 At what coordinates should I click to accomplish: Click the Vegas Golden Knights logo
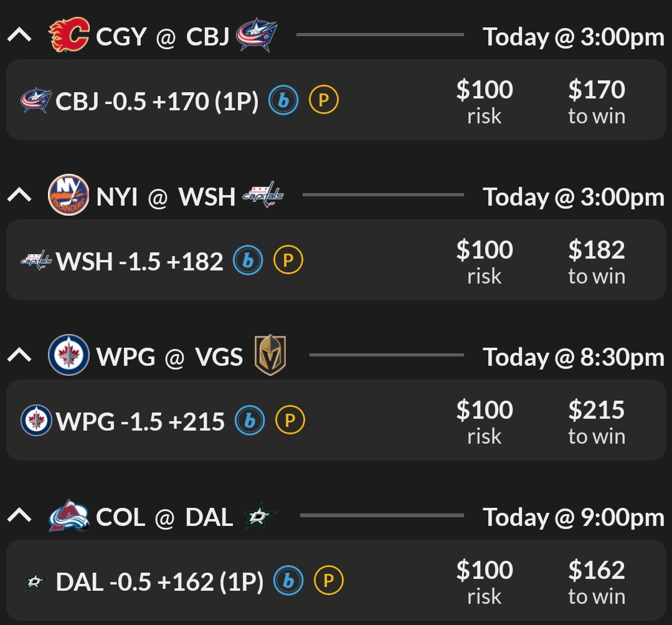point(270,356)
